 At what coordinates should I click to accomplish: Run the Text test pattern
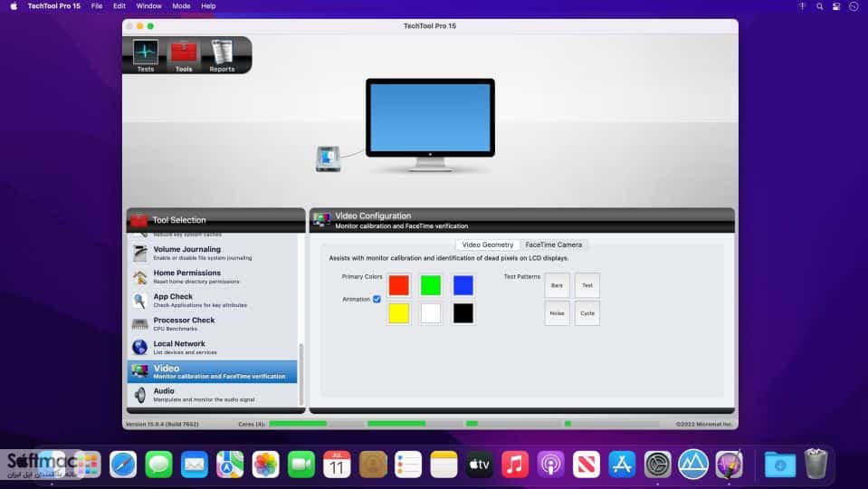(x=587, y=285)
